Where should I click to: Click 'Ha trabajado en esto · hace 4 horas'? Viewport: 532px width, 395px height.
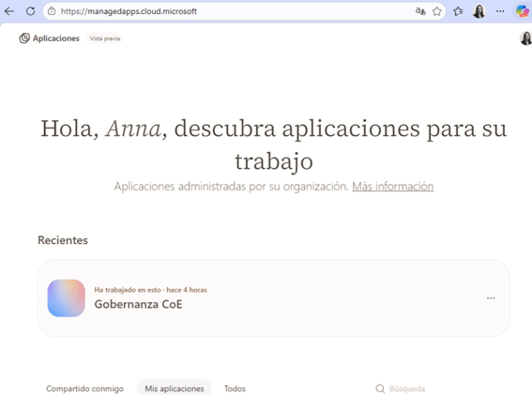(151, 290)
